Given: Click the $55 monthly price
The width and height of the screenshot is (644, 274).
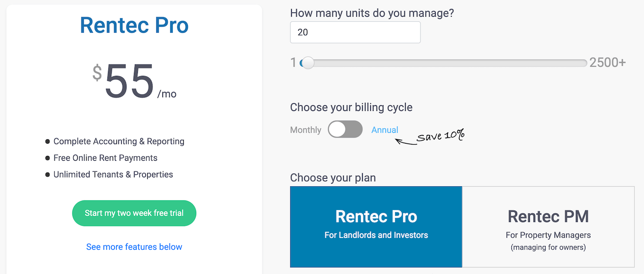Looking at the screenshot, I should point(129,82).
